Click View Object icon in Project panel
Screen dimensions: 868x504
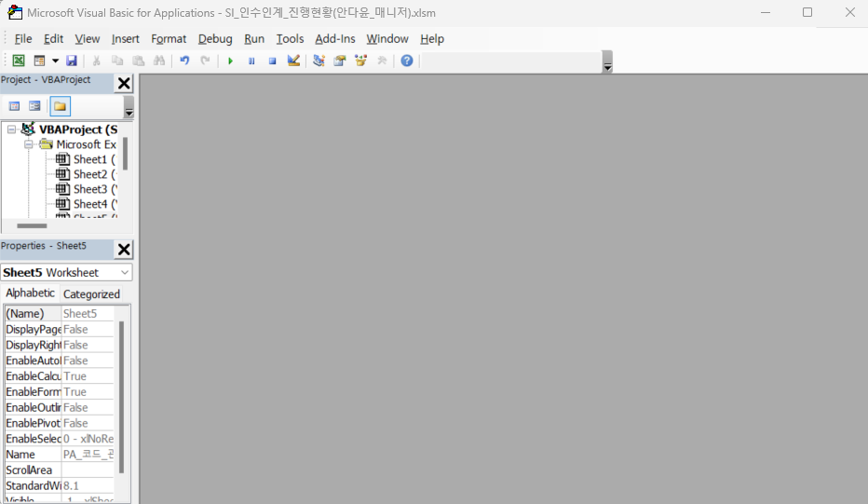pyautogui.click(x=34, y=106)
